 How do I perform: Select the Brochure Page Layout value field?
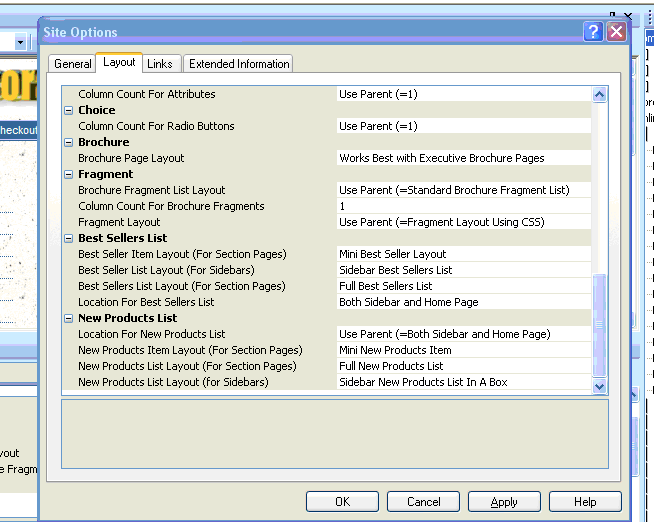[464, 158]
